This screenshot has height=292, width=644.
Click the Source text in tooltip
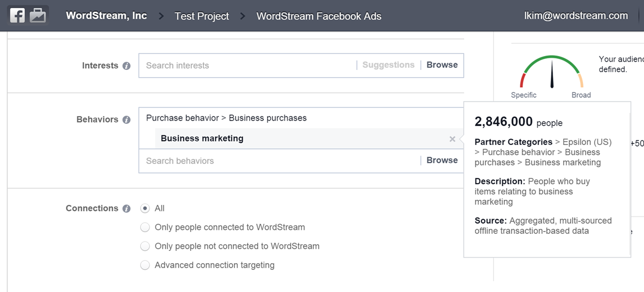(x=543, y=226)
